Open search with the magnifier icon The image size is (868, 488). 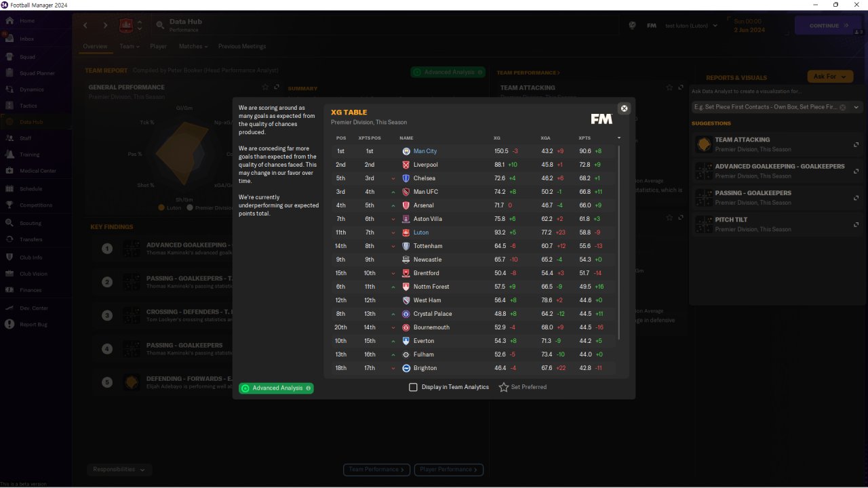coord(160,26)
